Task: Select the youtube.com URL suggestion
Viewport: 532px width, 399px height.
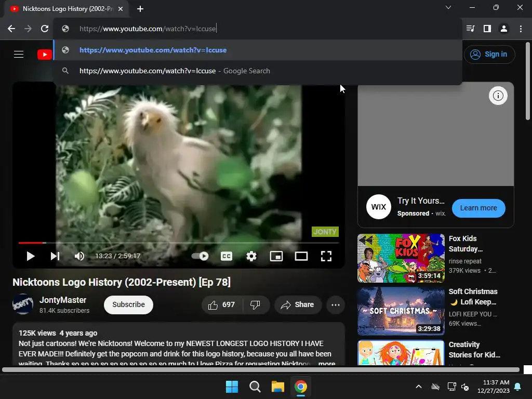Action: (258, 50)
